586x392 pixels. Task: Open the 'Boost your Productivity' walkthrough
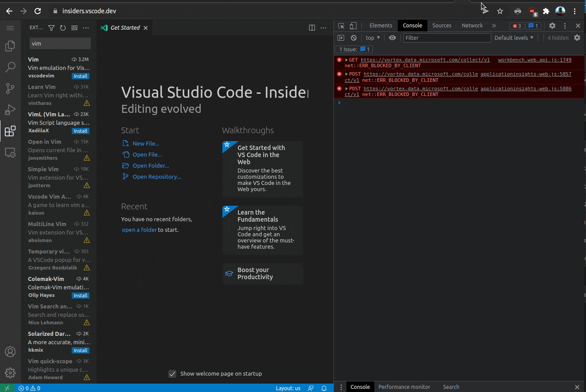pyautogui.click(x=263, y=273)
